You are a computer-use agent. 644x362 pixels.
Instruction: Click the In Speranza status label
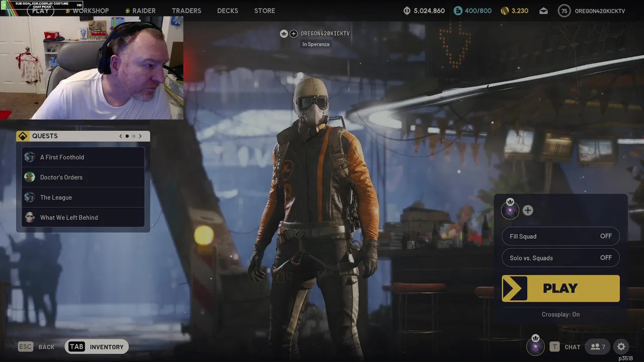click(316, 44)
